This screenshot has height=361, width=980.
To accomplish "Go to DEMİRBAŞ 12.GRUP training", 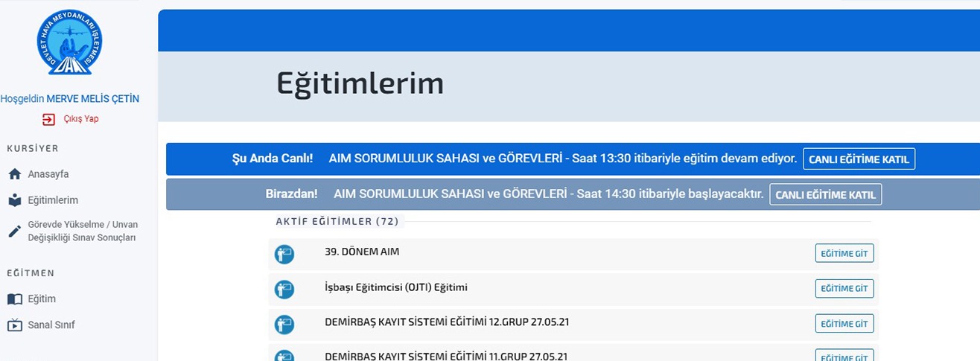I will (x=844, y=324).
